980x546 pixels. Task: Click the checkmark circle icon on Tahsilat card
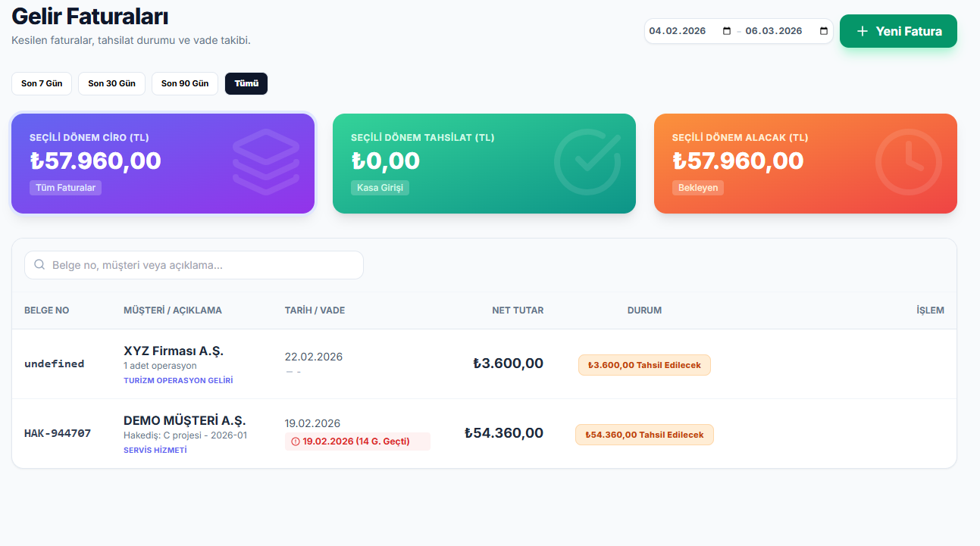point(587,162)
